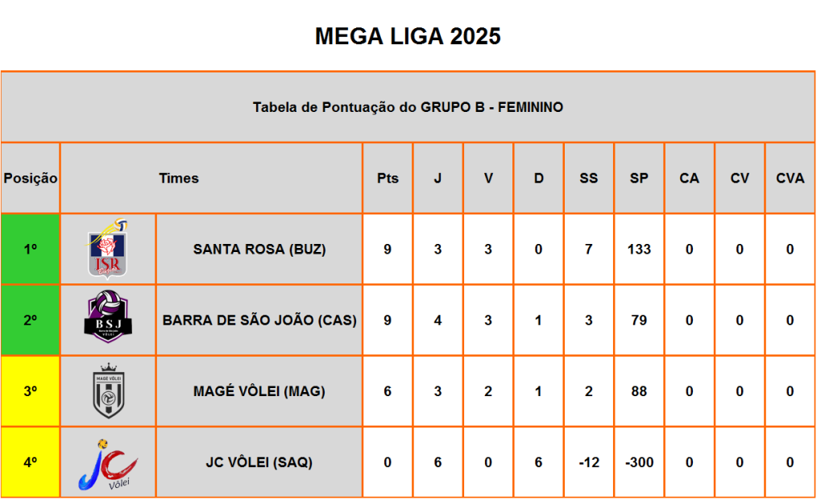The width and height of the screenshot is (825, 504).
Task: Click the Santa Rosa ISR team logo
Action: (x=108, y=249)
